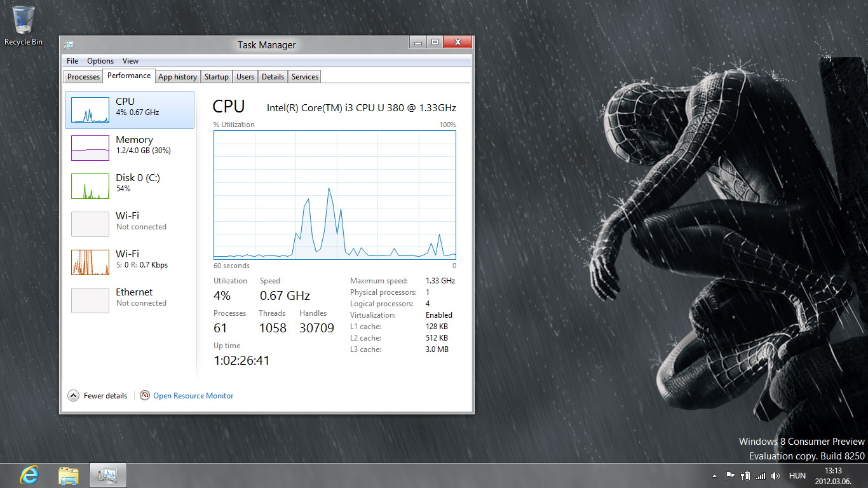Collapse view with the Fewer details chevron
This screenshot has width=868, height=488.
[x=73, y=395]
